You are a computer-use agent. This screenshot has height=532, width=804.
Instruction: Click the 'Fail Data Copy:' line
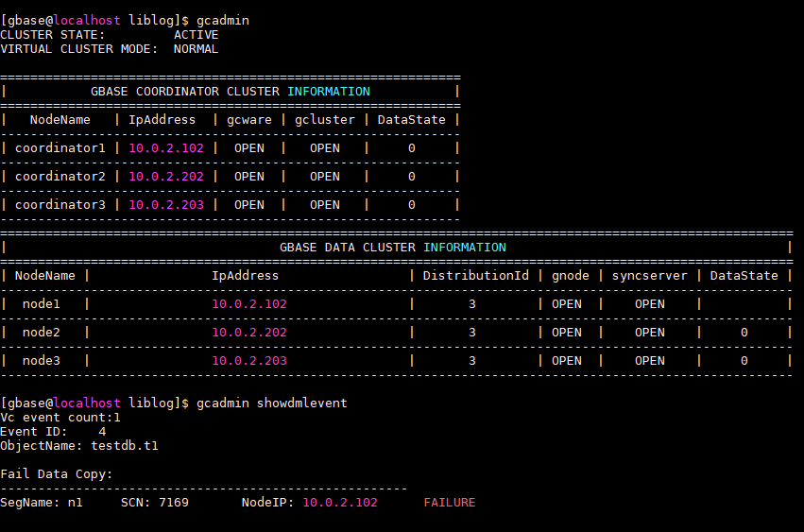point(57,474)
